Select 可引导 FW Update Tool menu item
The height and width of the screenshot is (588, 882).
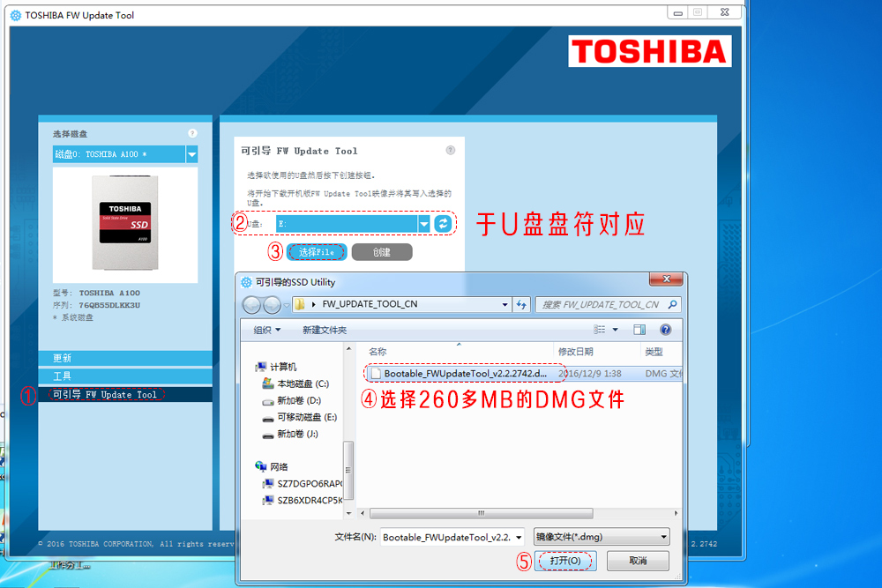pyautogui.click(x=125, y=395)
